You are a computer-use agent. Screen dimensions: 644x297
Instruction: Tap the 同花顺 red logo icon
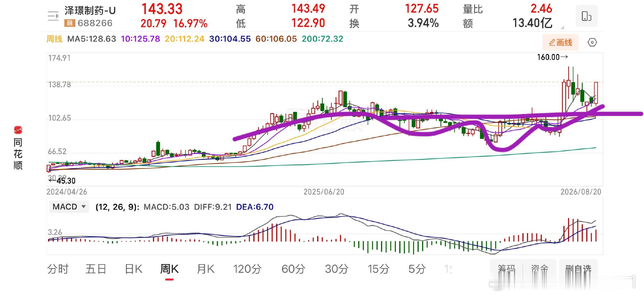18,130
